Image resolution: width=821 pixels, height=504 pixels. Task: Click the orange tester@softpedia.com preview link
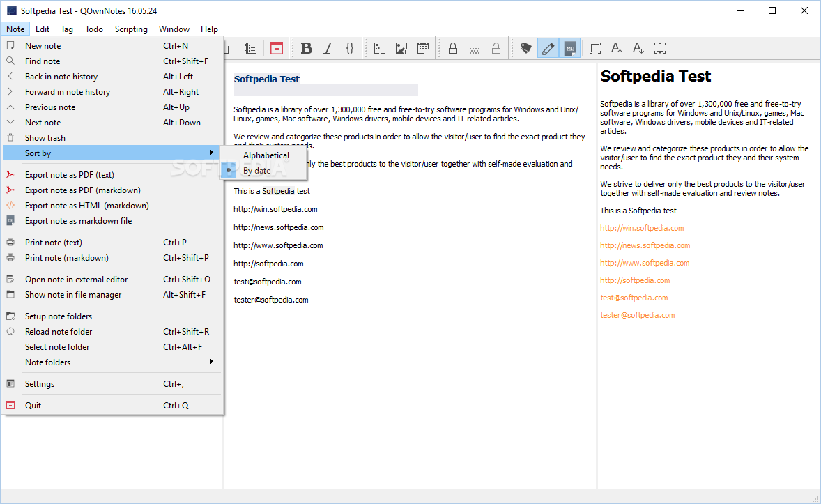click(x=637, y=315)
